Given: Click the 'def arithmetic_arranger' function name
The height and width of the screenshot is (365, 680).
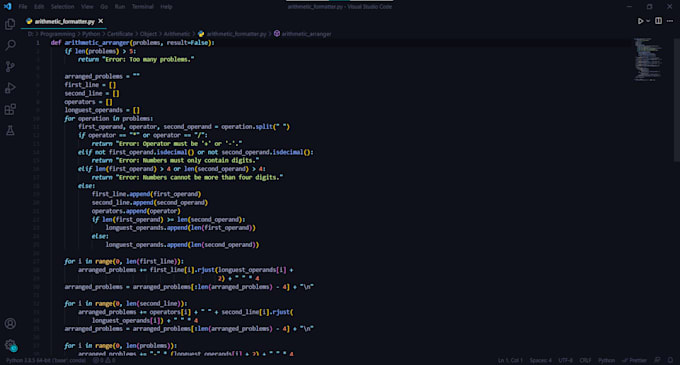Looking at the screenshot, I should pos(97,42).
